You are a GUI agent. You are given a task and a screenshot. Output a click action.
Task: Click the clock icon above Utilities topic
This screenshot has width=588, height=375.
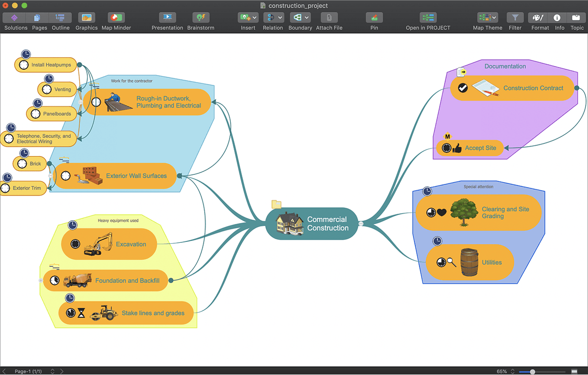click(x=437, y=241)
